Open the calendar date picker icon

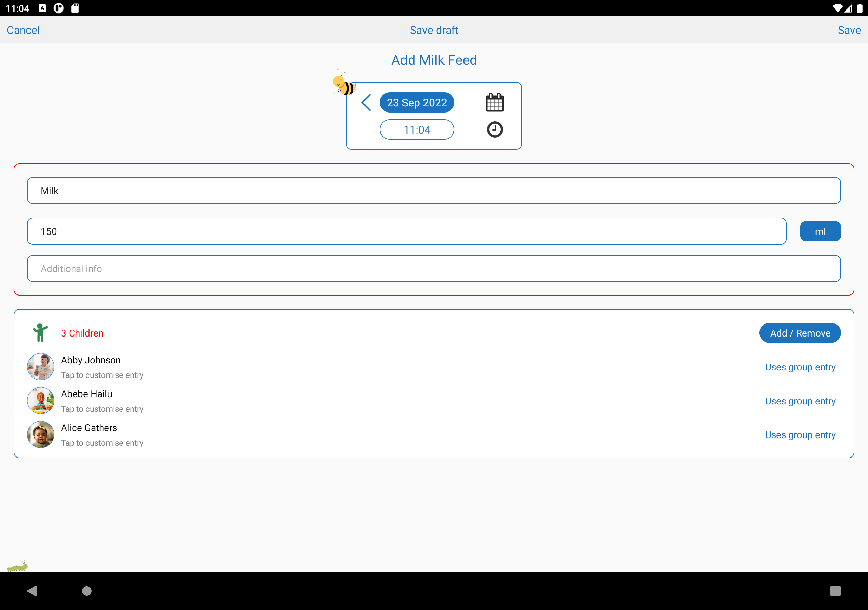tap(494, 102)
